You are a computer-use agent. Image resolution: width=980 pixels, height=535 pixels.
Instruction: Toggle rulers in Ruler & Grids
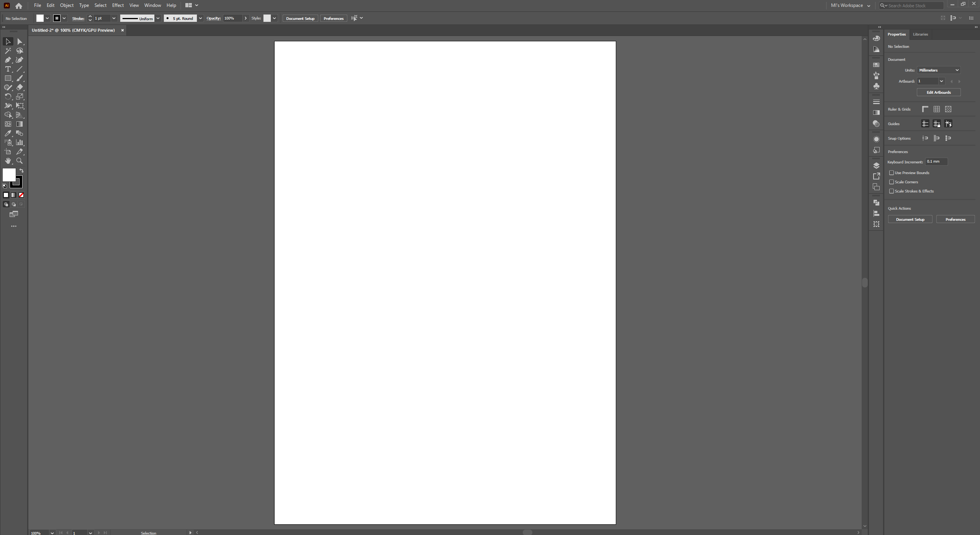pyautogui.click(x=925, y=109)
